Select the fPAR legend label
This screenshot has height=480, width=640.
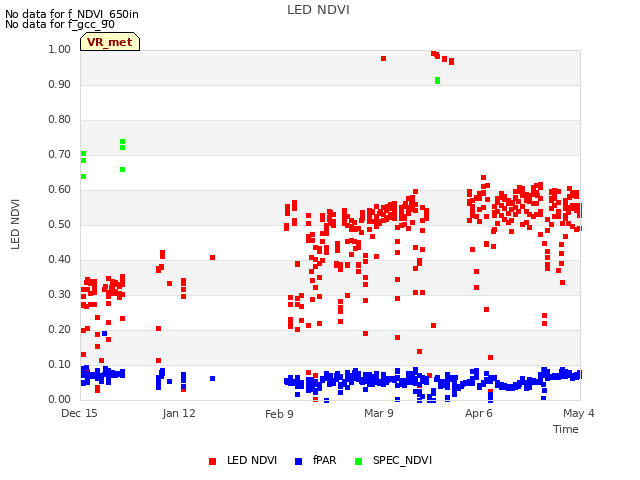pos(324,460)
